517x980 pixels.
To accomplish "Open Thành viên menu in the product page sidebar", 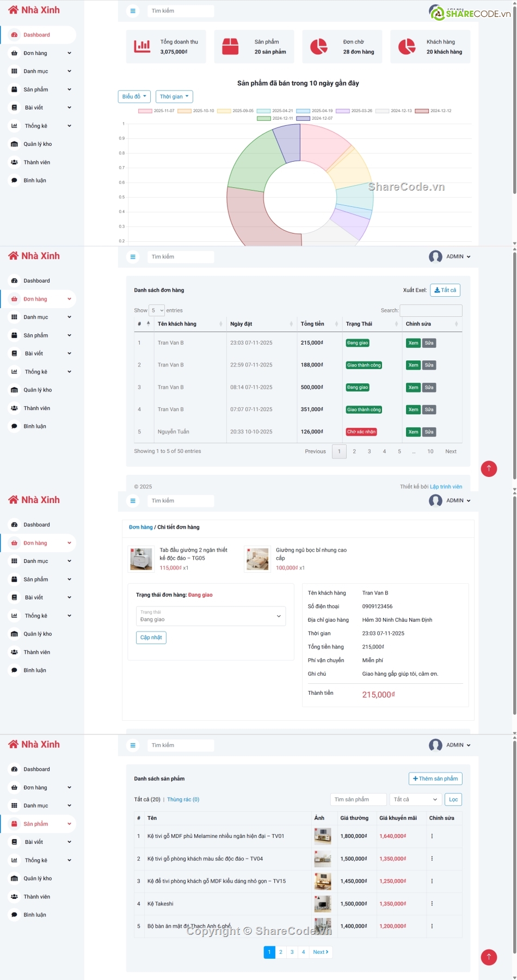I will [36, 897].
